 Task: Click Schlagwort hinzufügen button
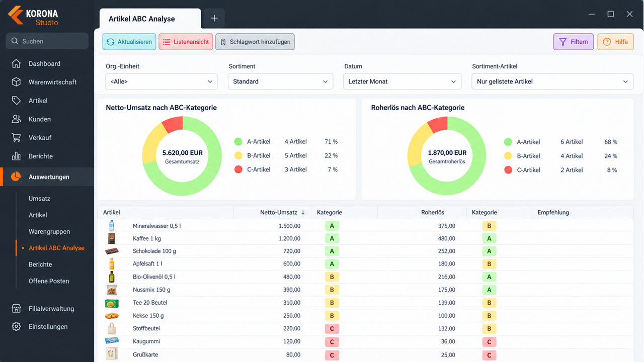255,42
